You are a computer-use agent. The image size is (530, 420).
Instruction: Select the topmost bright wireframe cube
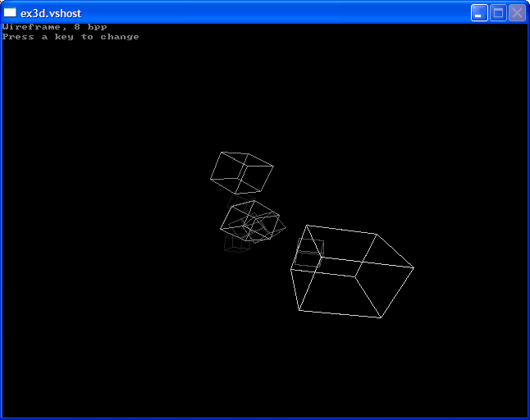click(241, 172)
